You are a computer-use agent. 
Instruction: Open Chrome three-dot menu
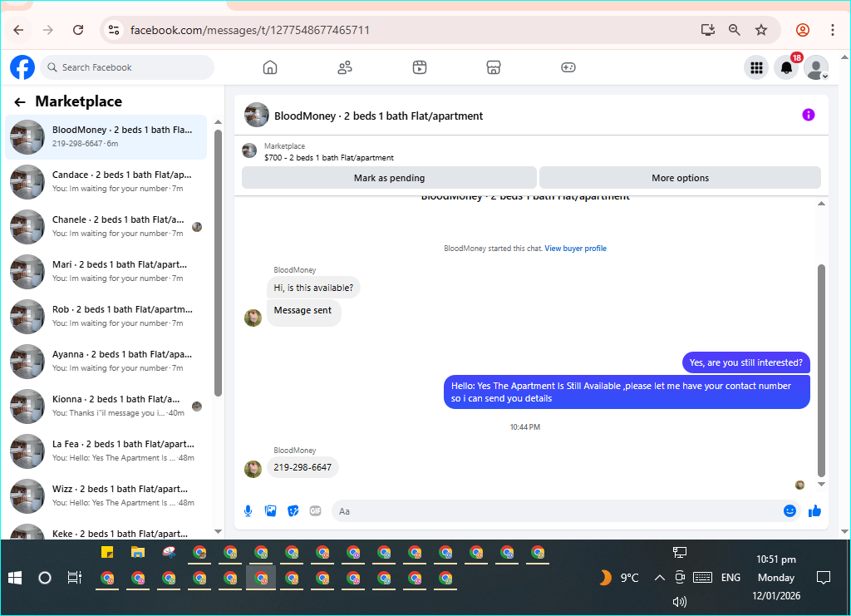click(832, 30)
